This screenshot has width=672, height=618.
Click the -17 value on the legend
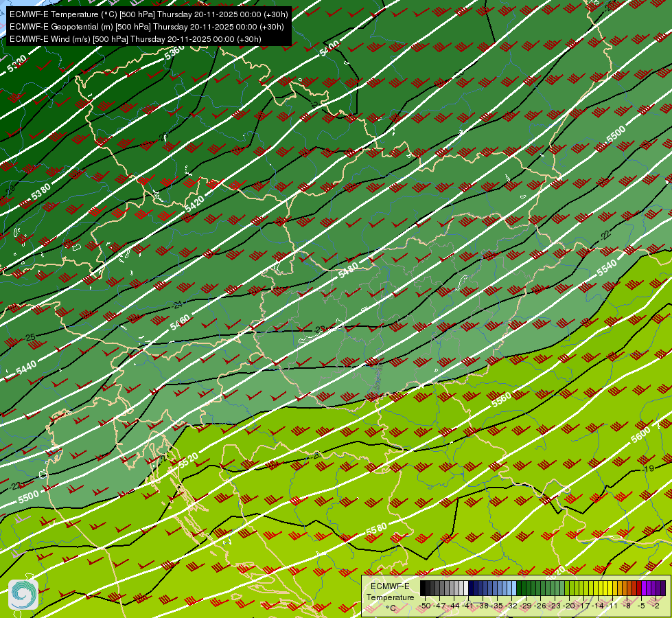pos(583,606)
